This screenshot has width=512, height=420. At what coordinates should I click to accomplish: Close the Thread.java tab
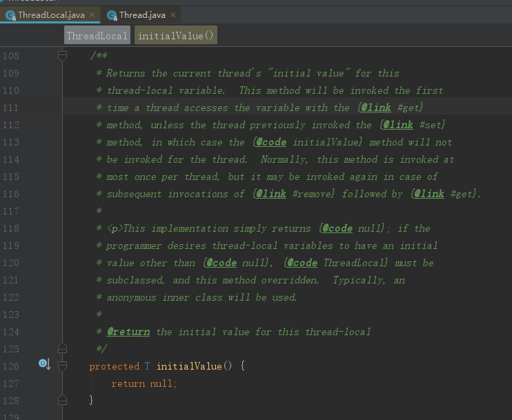pos(173,15)
